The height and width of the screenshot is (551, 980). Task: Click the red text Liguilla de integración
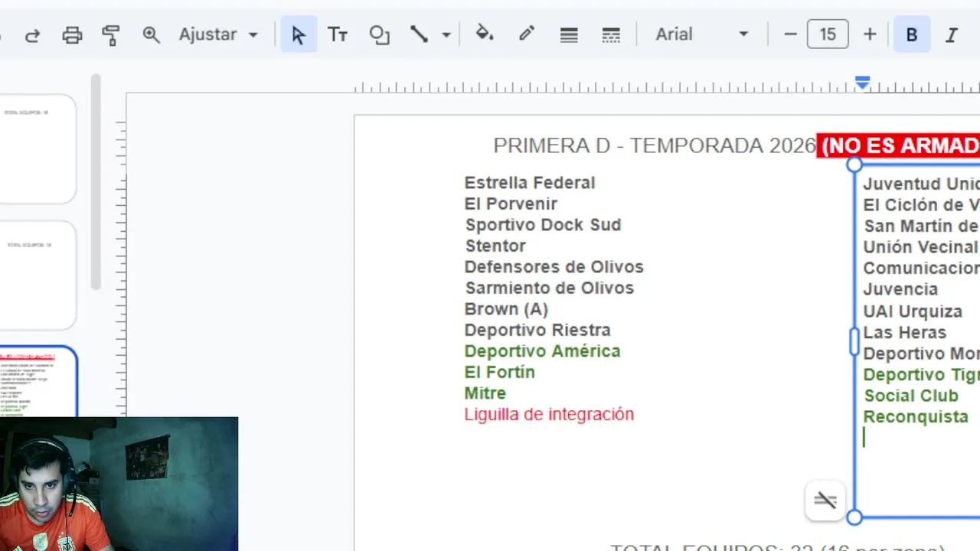coord(549,414)
